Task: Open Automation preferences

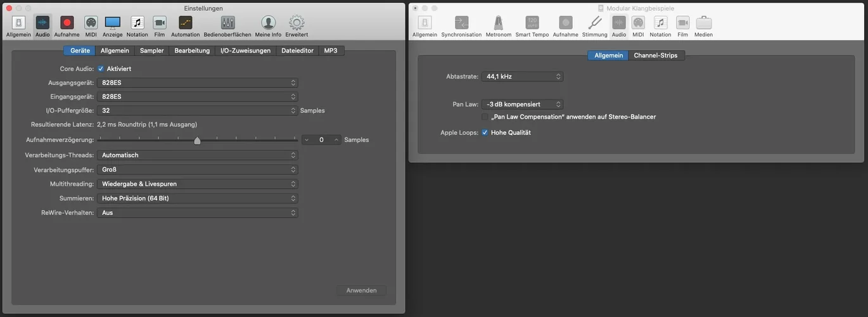Action: (x=185, y=26)
